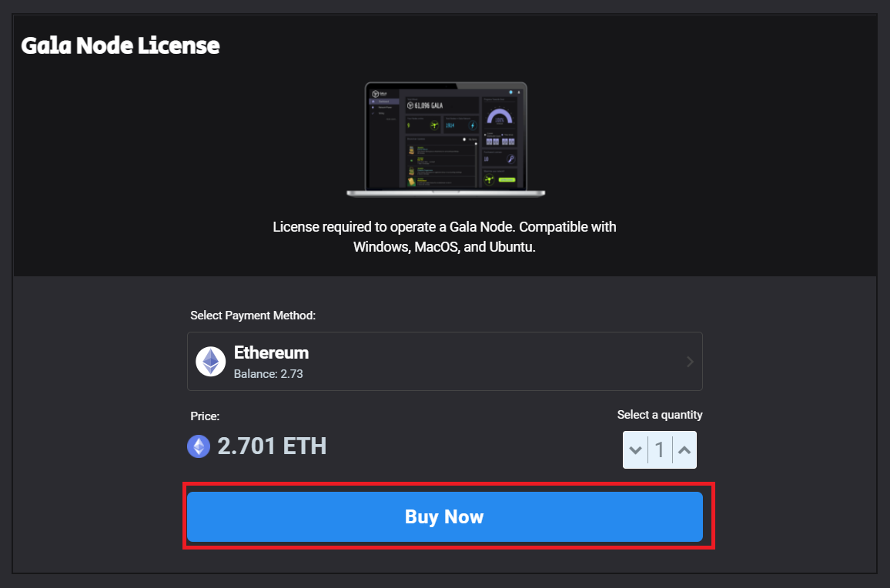Click the lightning bolt icon in laptop preview

[473, 125]
